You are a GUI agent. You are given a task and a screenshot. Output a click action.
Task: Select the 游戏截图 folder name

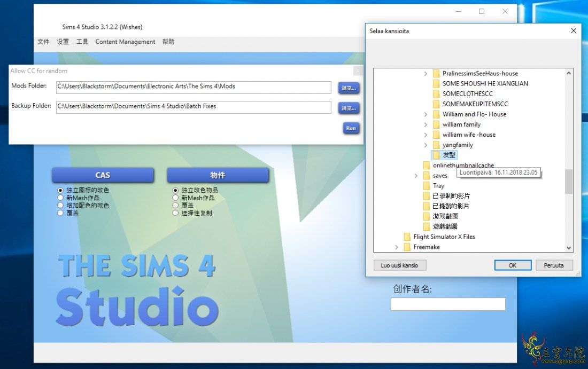click(x=445, y=216)
